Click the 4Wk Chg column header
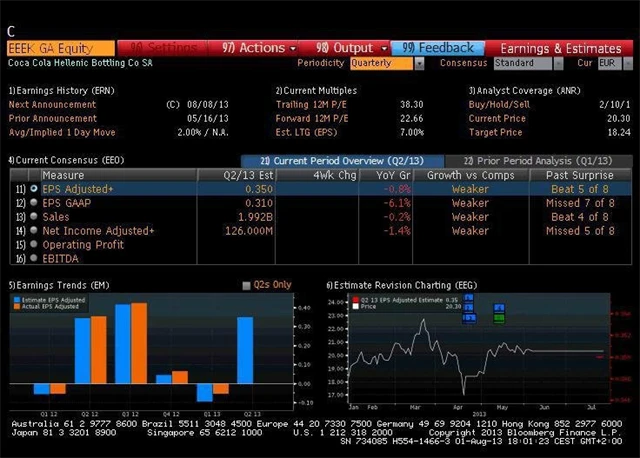 pyautogui.click(x=318, y=176)
